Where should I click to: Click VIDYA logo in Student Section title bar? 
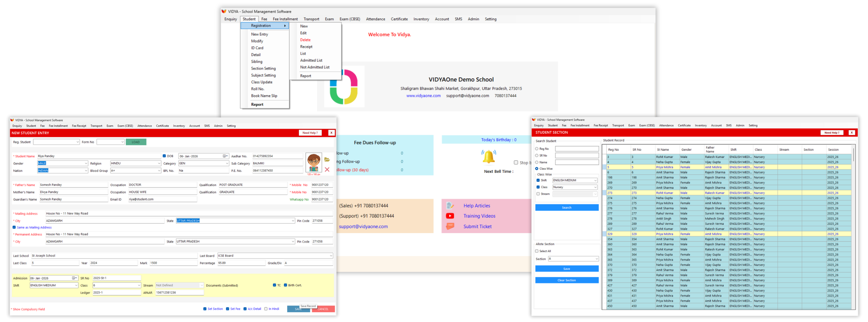534,120
